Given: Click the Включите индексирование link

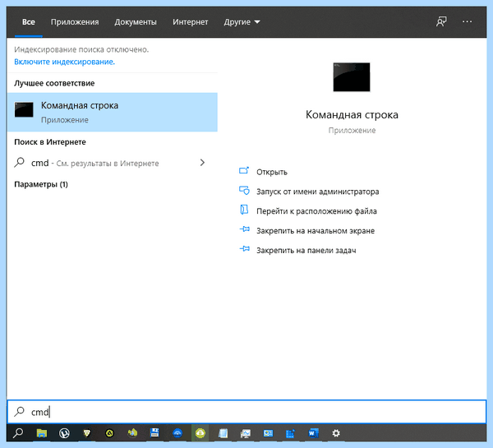Looking at the screenshot, I should point(64,62).
